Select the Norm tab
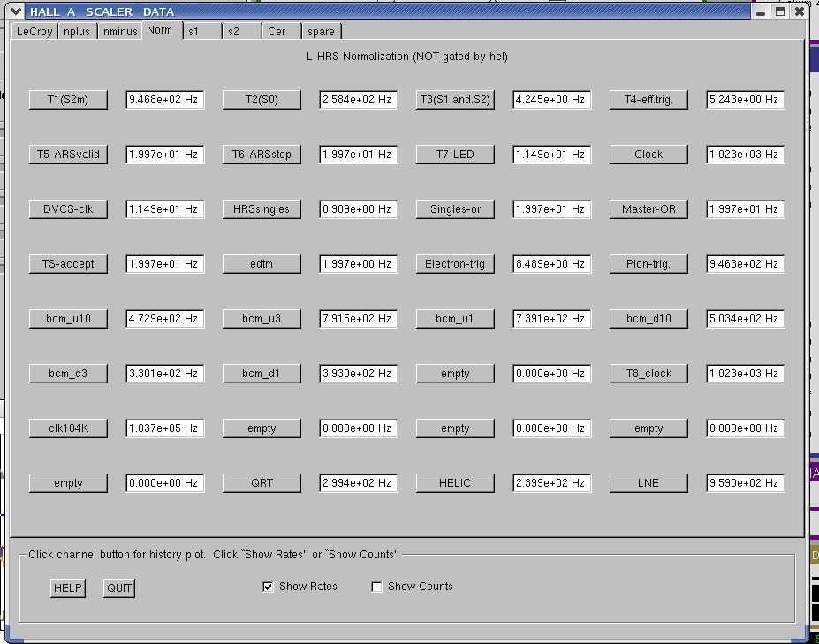Viewport: 819px width, 644px height. click(x=162, y=30)
